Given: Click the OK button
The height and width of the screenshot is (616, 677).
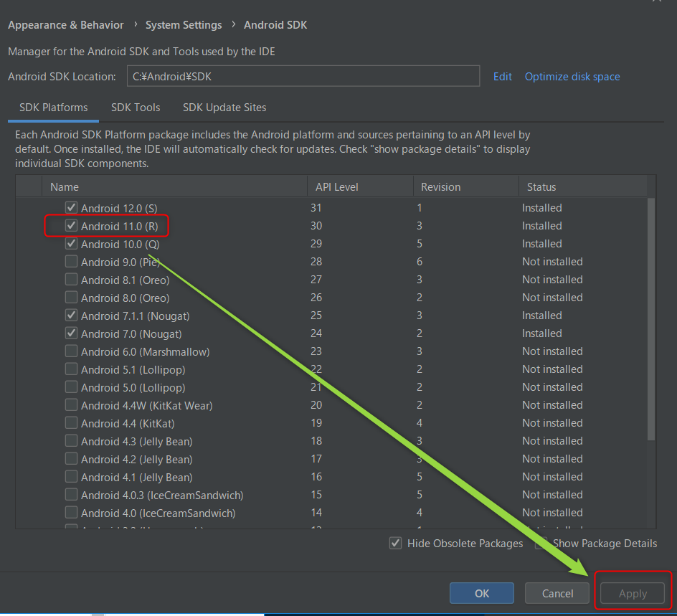Looking at the screenshot, I should click(482, 593).
